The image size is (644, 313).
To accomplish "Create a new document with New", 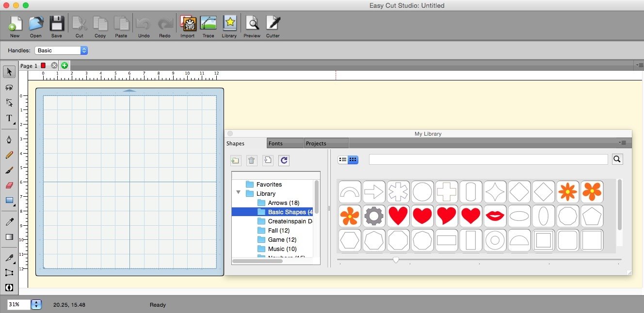I will coord(15,27).
